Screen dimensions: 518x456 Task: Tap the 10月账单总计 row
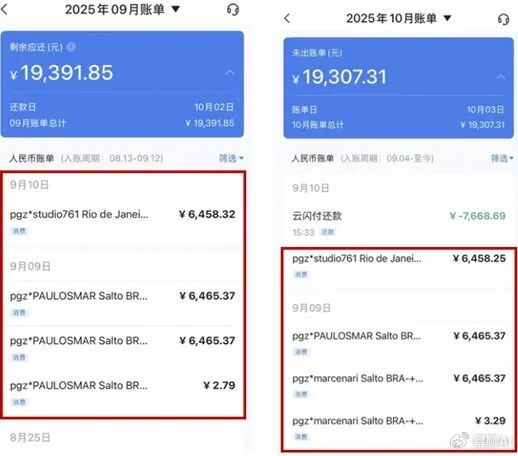[398, 125]
